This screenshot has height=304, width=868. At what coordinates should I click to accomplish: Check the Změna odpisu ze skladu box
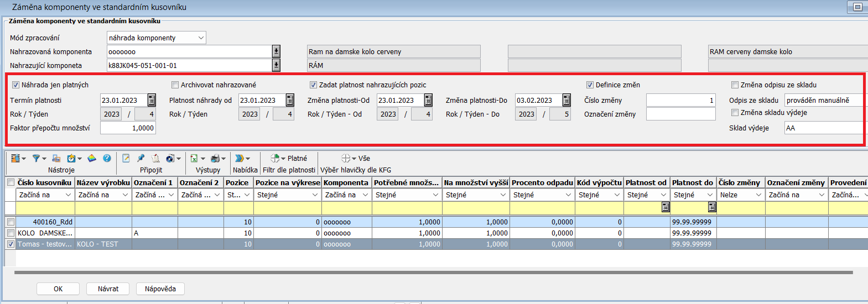point(735,85)
